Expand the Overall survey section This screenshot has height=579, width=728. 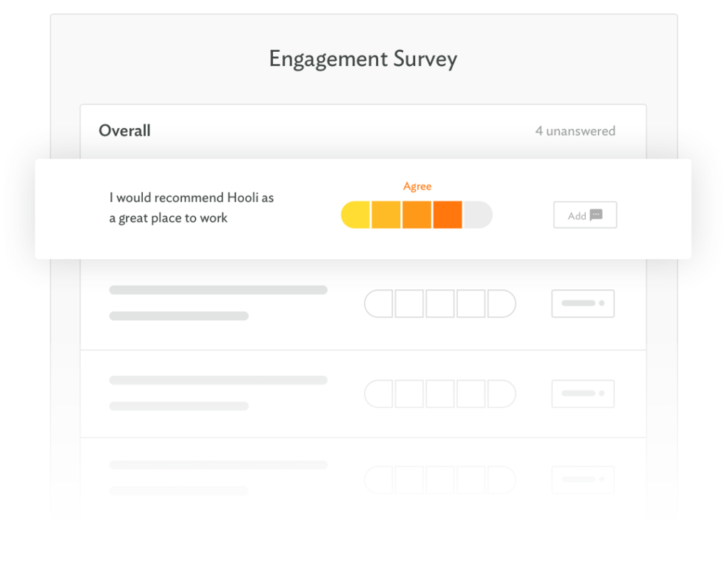click(x=124, y=131)
